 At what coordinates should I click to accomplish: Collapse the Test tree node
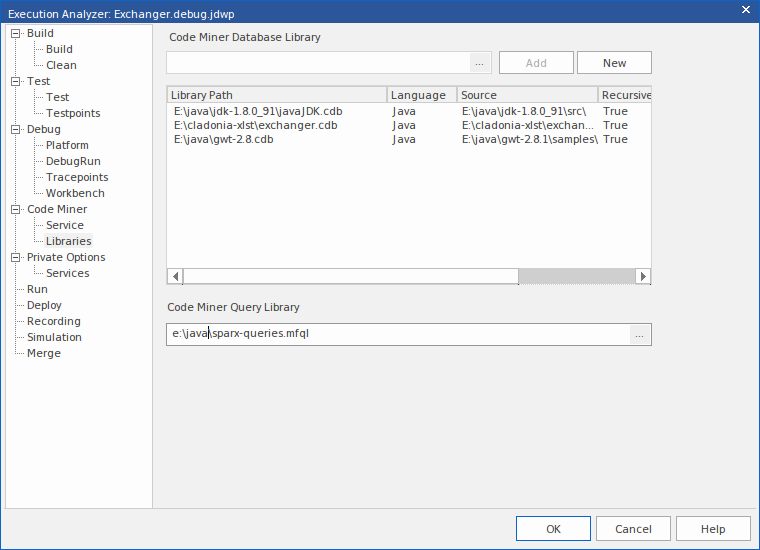[x=16, y=81]
